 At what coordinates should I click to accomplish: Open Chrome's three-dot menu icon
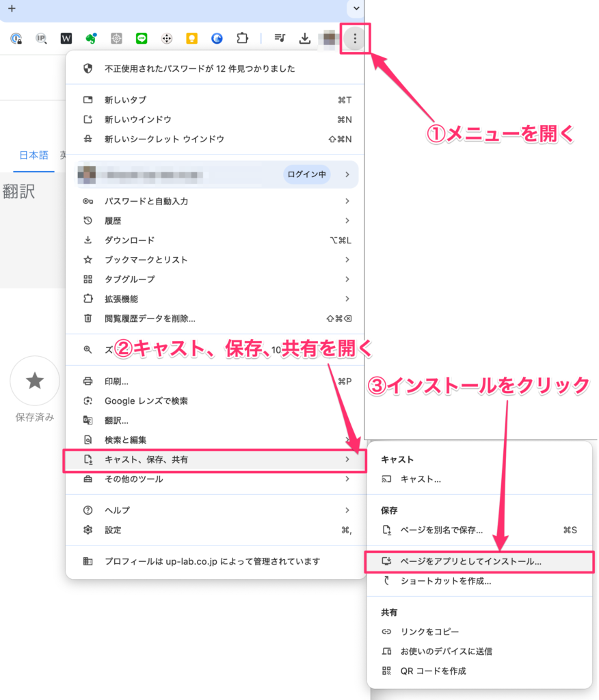click(354, 38)
